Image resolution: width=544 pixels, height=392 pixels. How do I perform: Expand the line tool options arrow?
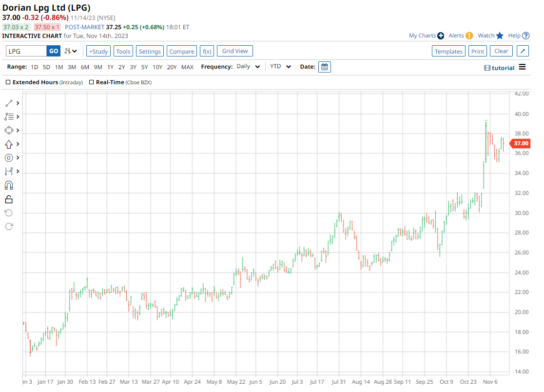tap(18, 103)
